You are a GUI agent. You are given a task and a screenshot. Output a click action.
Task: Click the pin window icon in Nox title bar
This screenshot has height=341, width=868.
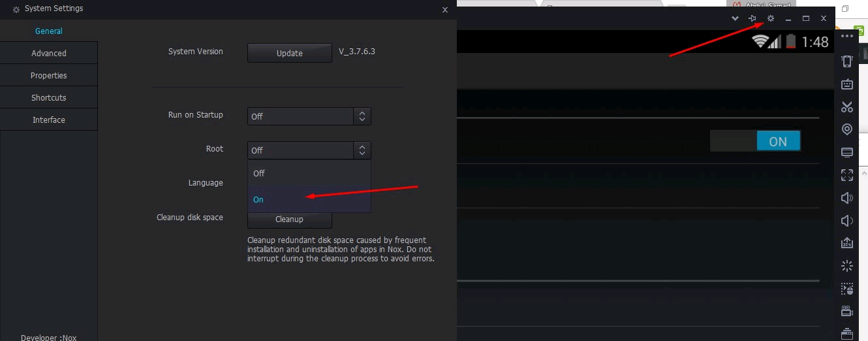coord(752,18)
